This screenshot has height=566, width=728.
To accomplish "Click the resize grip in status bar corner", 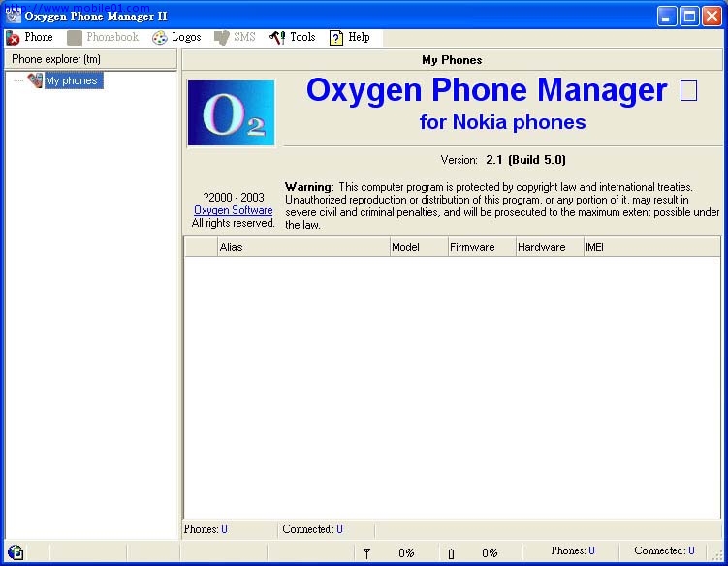I will coord(718,555).
